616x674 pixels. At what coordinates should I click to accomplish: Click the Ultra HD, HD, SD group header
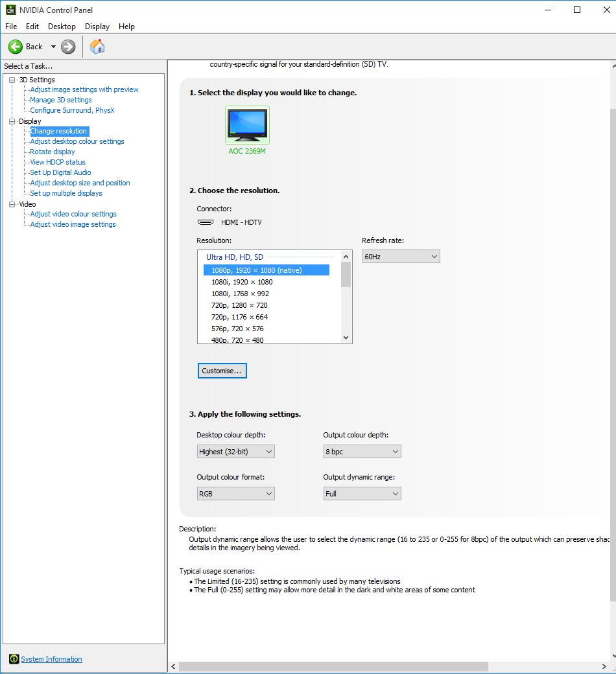(x=235, y=257)
